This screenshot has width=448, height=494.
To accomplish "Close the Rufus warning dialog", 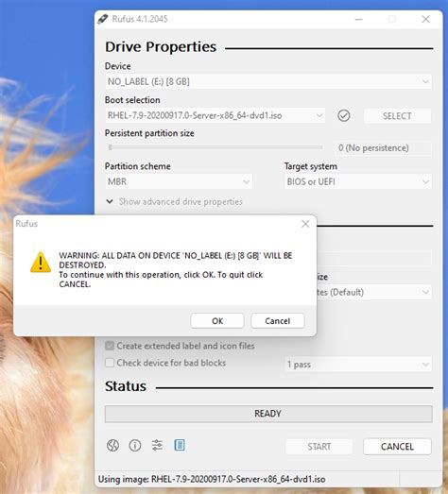I will point(305,224).
